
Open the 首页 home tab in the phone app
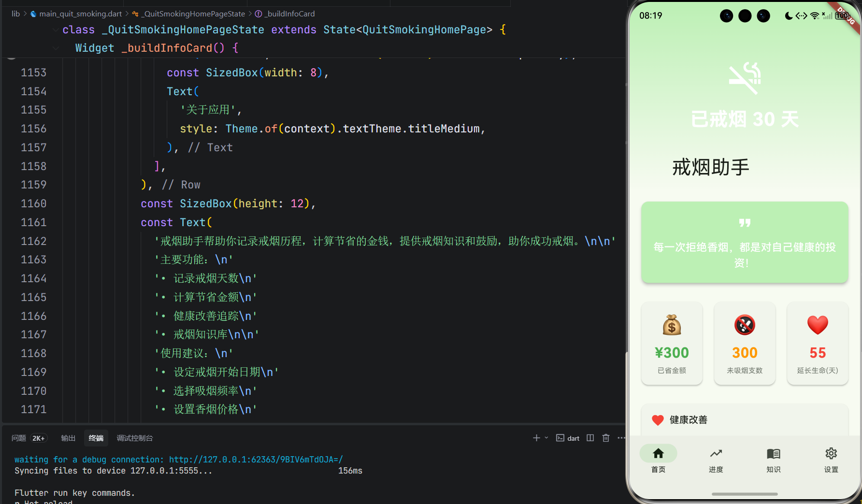658,459
